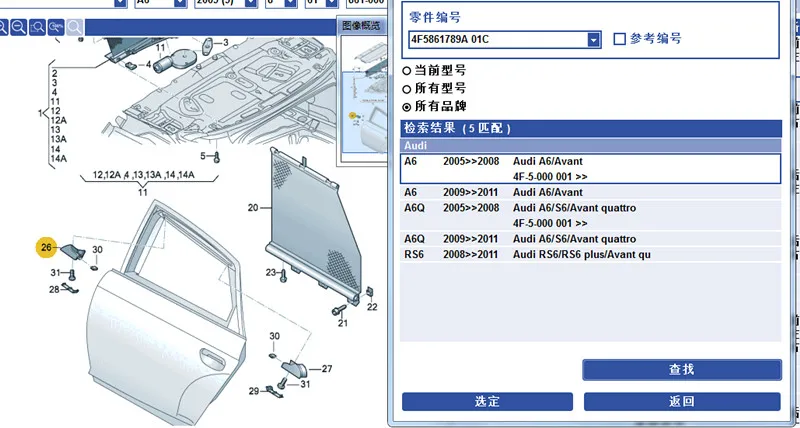Click the 100% zoom magnifier icon

pyautogui.click(x=56, y=27)
